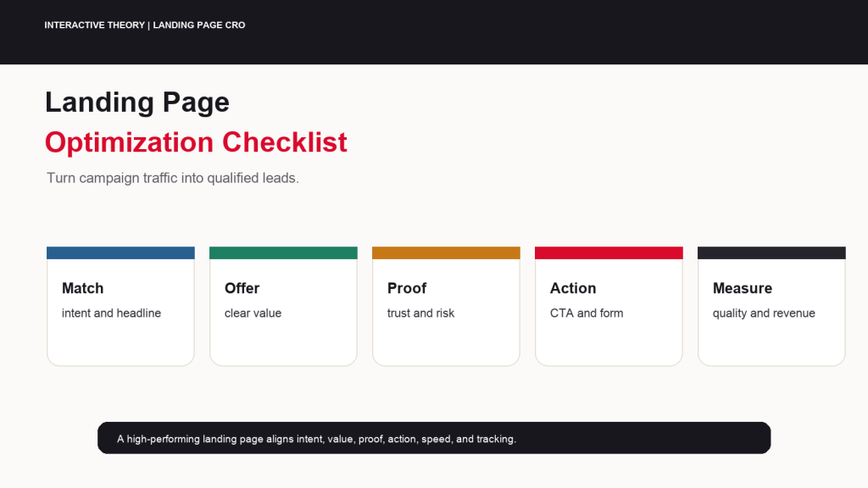Click the 'A high-performing landing page aligns' footer sentence
868x488 pixels.
[317, 439]
